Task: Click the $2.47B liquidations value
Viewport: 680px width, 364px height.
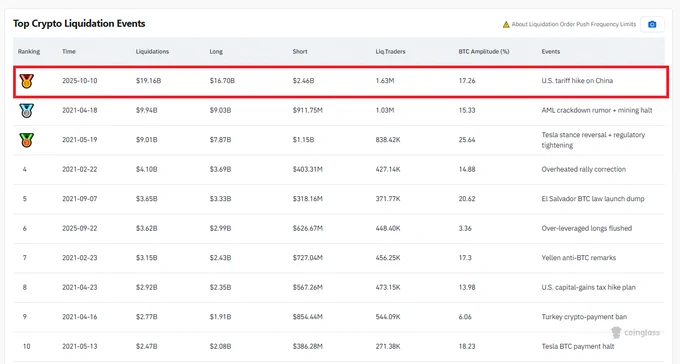Action: (x=146, y=346)
